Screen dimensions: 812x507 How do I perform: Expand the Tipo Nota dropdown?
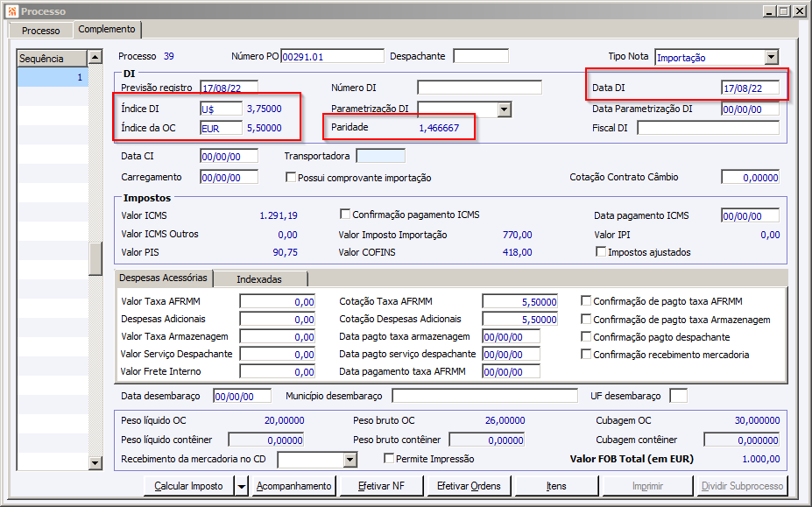pyautogui.click(x=771, y=57)
